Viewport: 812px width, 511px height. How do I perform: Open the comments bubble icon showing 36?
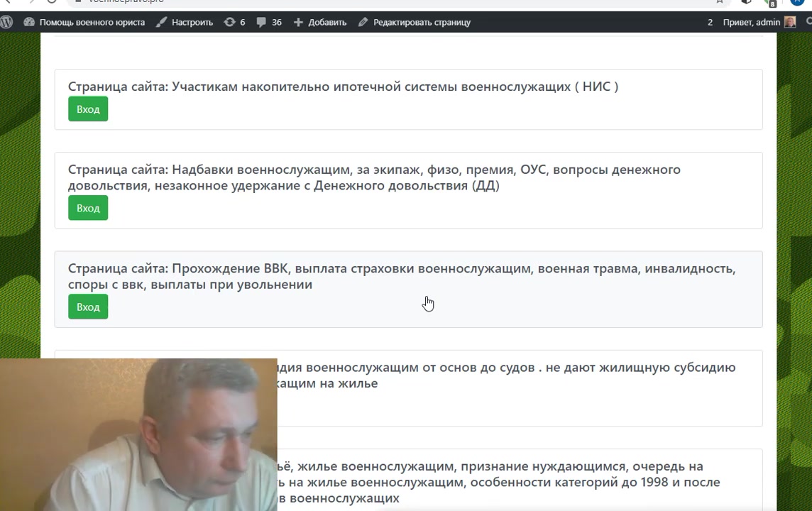[x=261, y=22]
